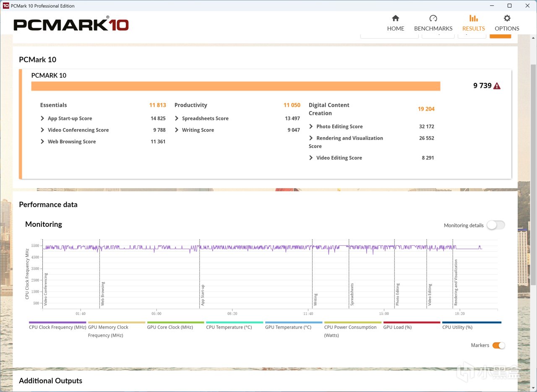
Task: Click the Performance data heading
Action: click(48, 205)
